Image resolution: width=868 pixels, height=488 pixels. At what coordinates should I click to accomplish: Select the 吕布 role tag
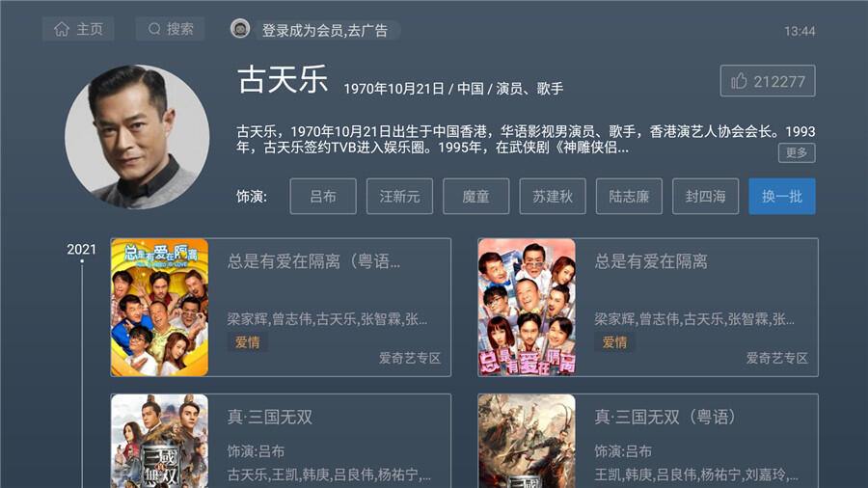click(323, 197)
